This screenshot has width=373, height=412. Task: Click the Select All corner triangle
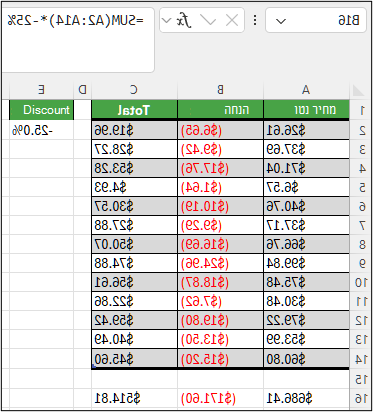coord(358,90)
